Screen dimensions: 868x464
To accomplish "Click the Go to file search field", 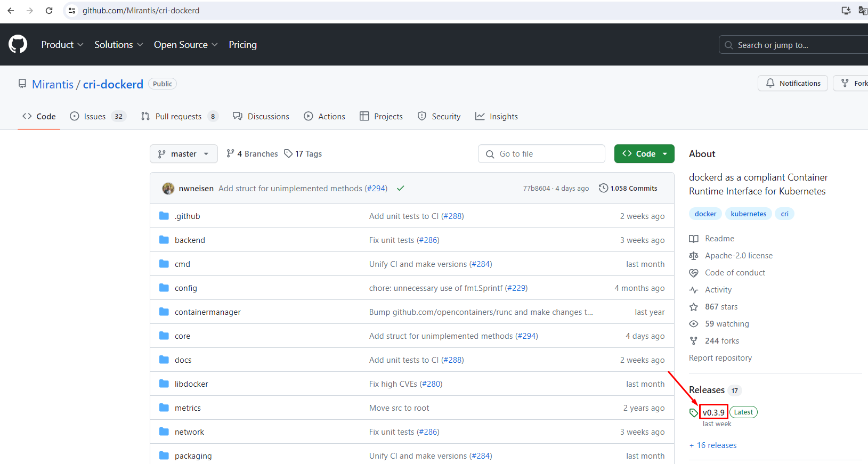I will click(542, 154).
